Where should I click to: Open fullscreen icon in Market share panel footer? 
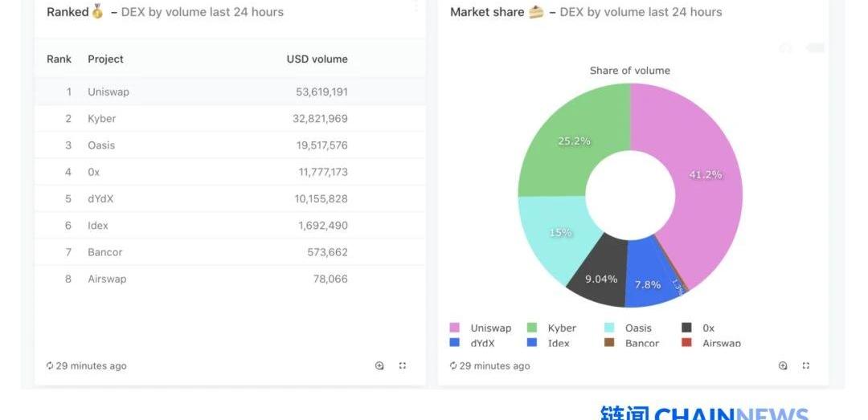pyautogui.click(x=806, y=365)
